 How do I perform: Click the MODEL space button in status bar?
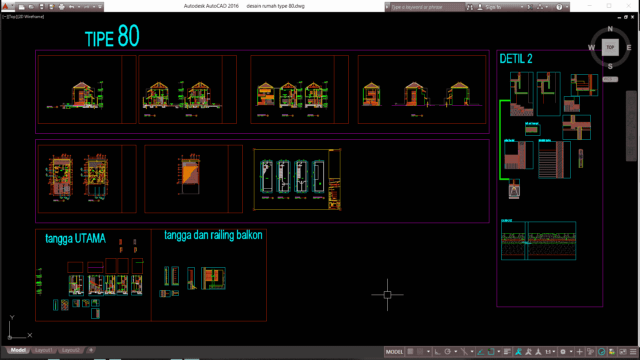394,352
